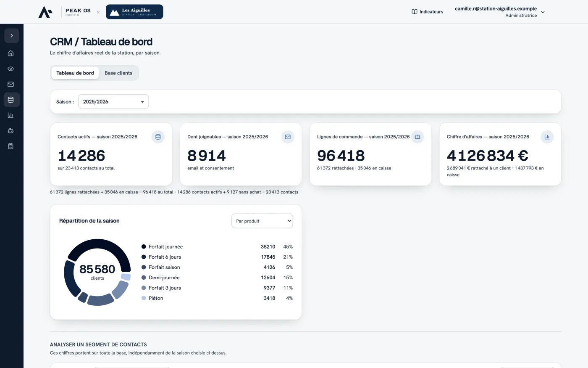Click the Répartition de la saison heading
588x368 pixels.
click(x=89, y=221)
